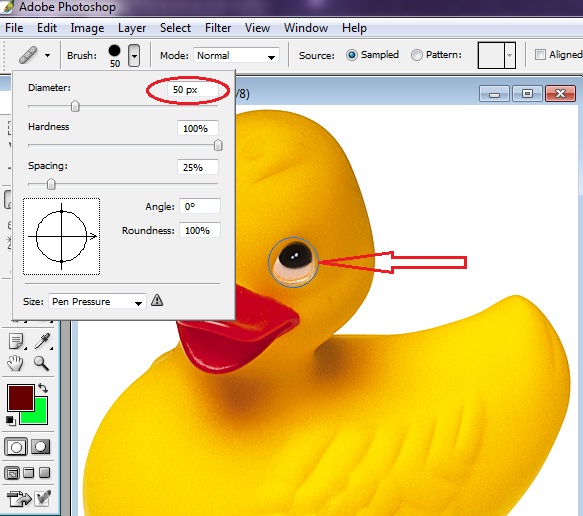Minimize the duck document window
This screenshot has width=583, height=516.
[494, 94]
